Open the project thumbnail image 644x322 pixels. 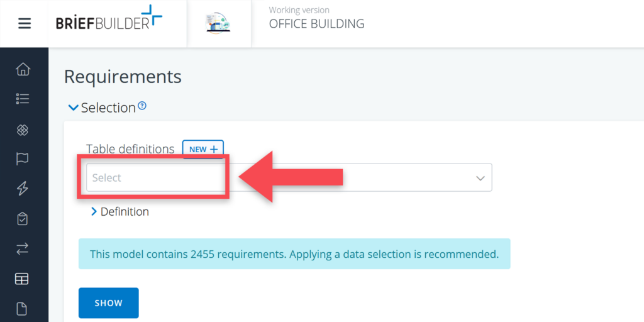[x=218, y=23]
